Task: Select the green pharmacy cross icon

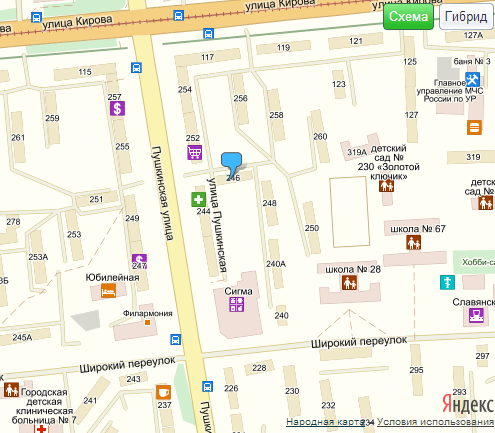Action: tap(198, 200)
